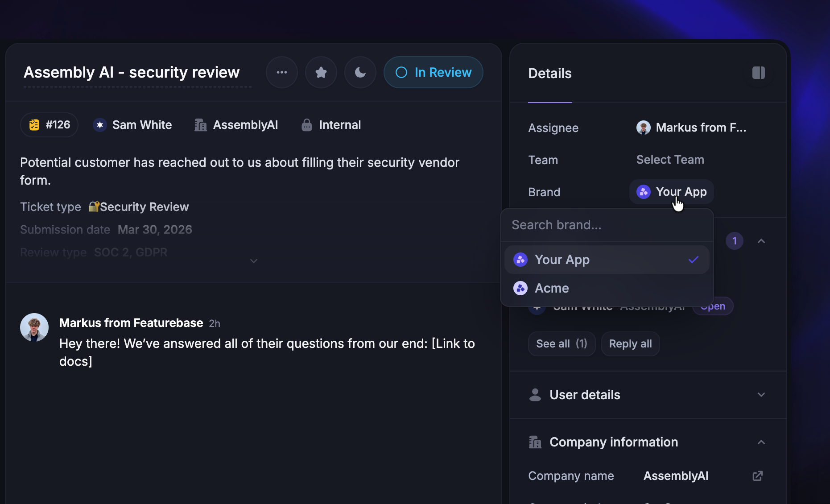Screen dimensions: 830x504
Task: Click the Security Review ticket type value
Action: tap(139, 207)
